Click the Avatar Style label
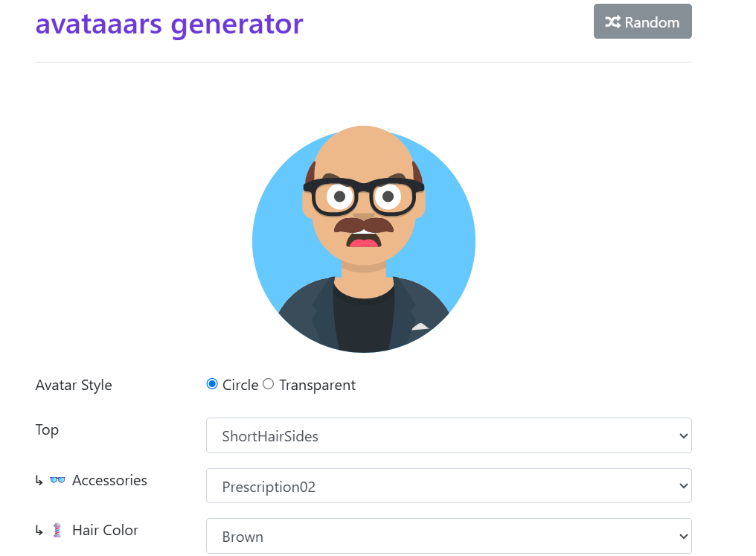756x556 pixels. click(74, 386)
